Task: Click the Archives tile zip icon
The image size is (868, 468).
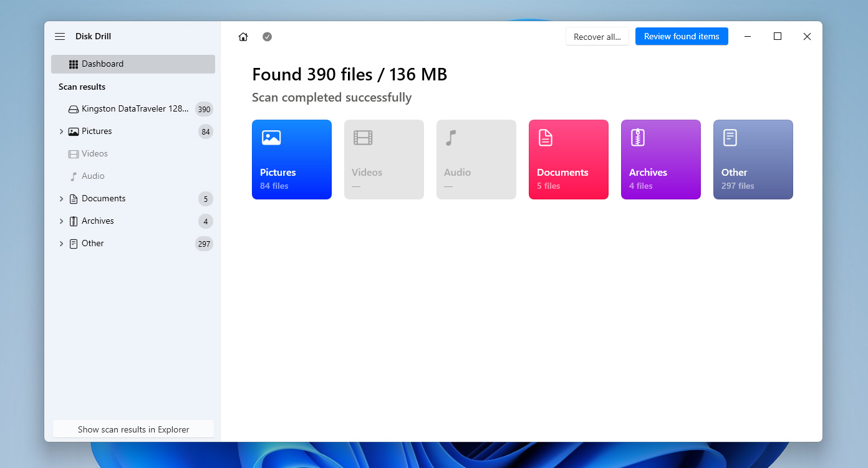Action: pyautogui.click(x=637, y=138)
